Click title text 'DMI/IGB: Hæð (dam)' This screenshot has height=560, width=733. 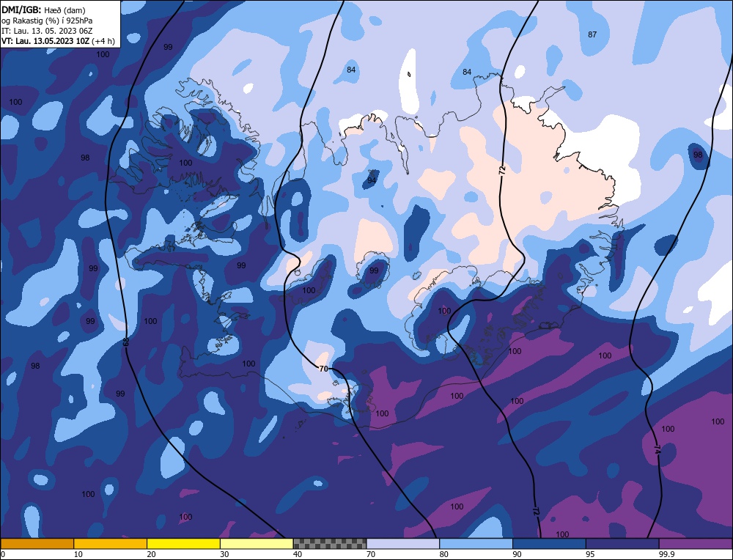[43, 10]
